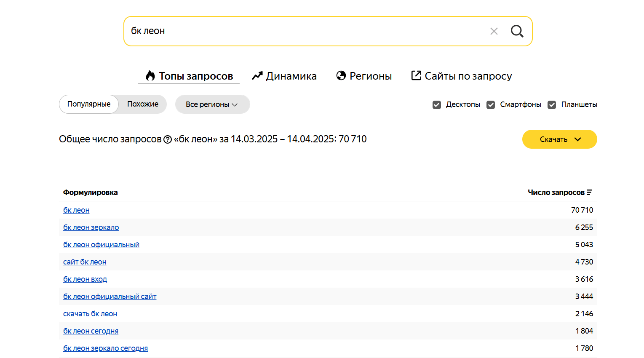Click the 5 043 request count
Viewport: 644px width, 358px height.
(584, 245)
